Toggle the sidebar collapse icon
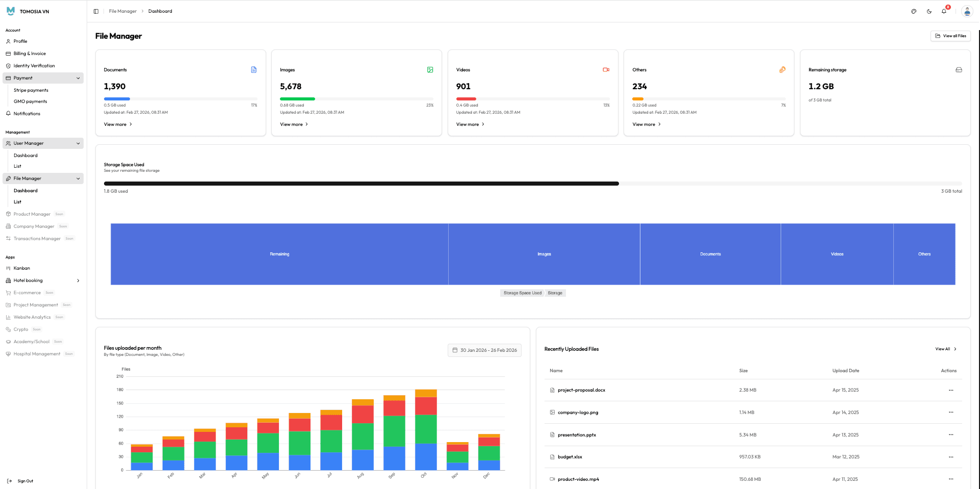This screenshot has width=980, height=489. (x=96, y=11)
